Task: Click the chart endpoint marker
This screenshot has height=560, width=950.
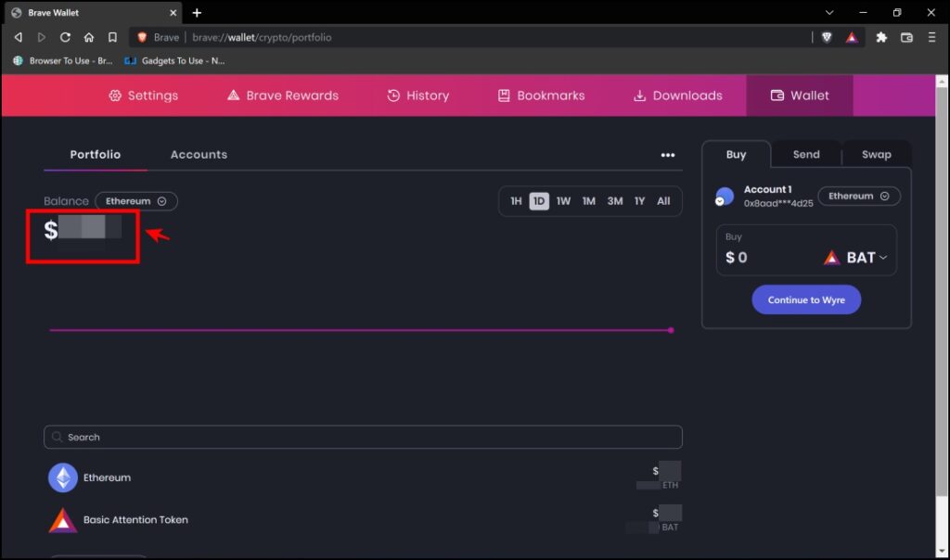Action: (671, 331)
